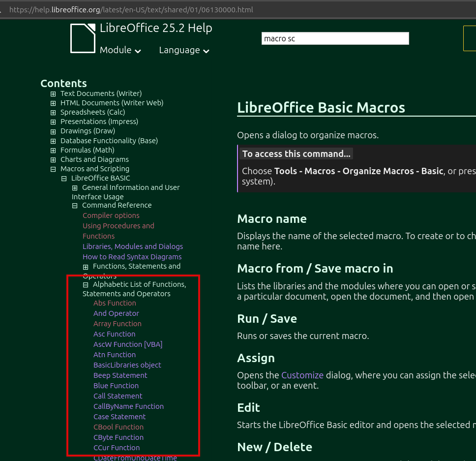
Task: Collapse the Command Reference node
Action: coord(75,206)
